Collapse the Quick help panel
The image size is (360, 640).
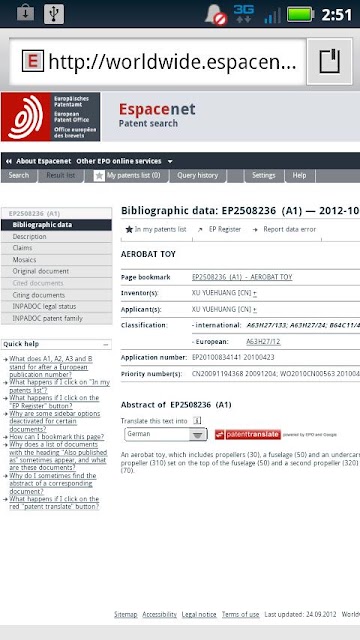tap(106, 344)
